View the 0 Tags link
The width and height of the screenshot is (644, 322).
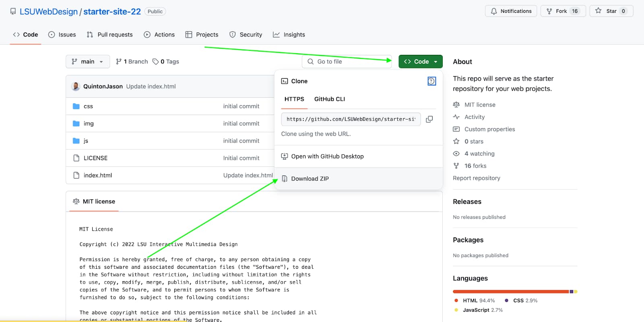coord(166,62)
